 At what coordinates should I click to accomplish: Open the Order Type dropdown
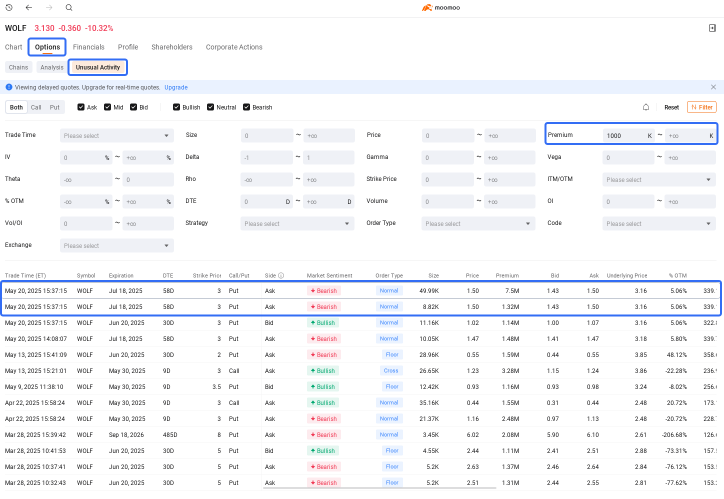(x=478, y=223)
